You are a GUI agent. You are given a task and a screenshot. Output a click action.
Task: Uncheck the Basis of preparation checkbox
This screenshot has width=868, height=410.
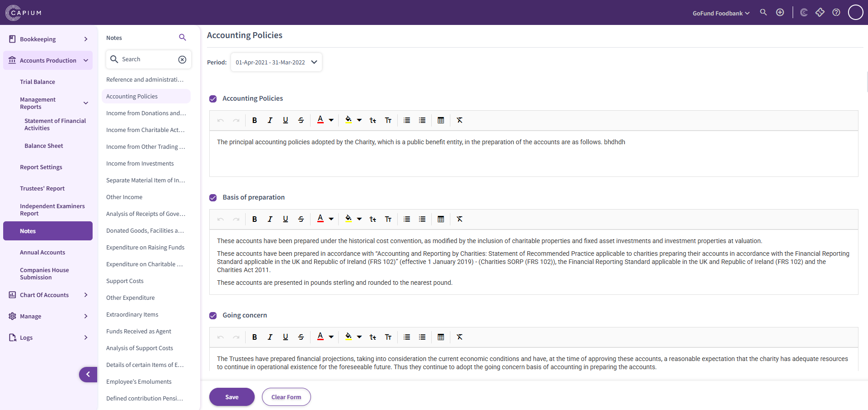213,198
